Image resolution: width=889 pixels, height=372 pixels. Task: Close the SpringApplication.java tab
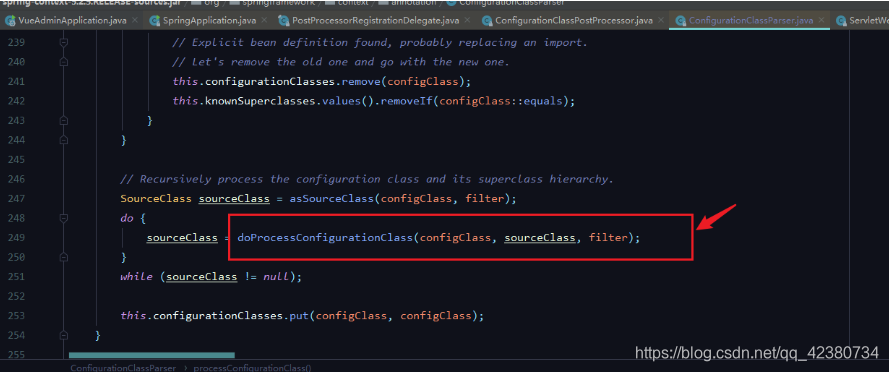coord(265,20)
